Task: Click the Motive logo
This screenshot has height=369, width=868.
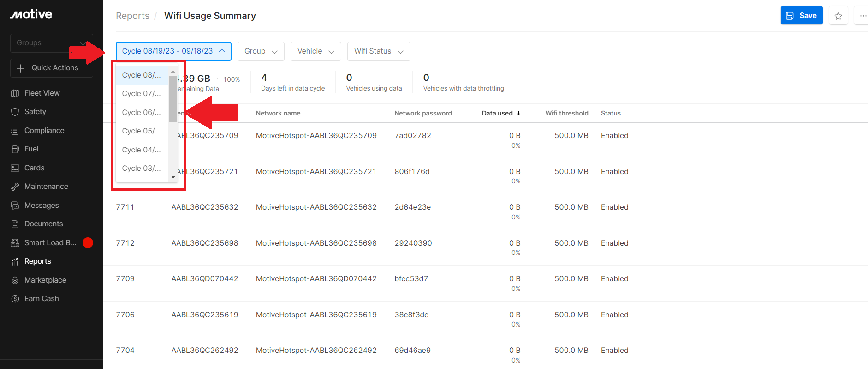Action: 31,14
